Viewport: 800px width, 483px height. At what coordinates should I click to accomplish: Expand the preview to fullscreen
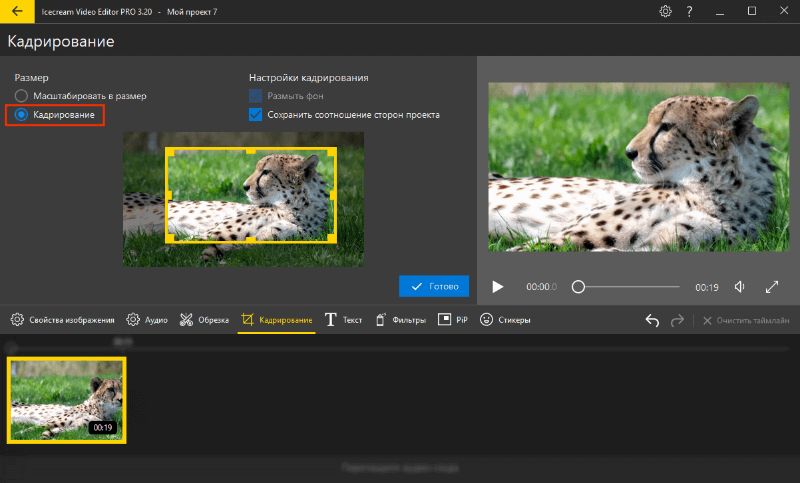click(772, 287)
